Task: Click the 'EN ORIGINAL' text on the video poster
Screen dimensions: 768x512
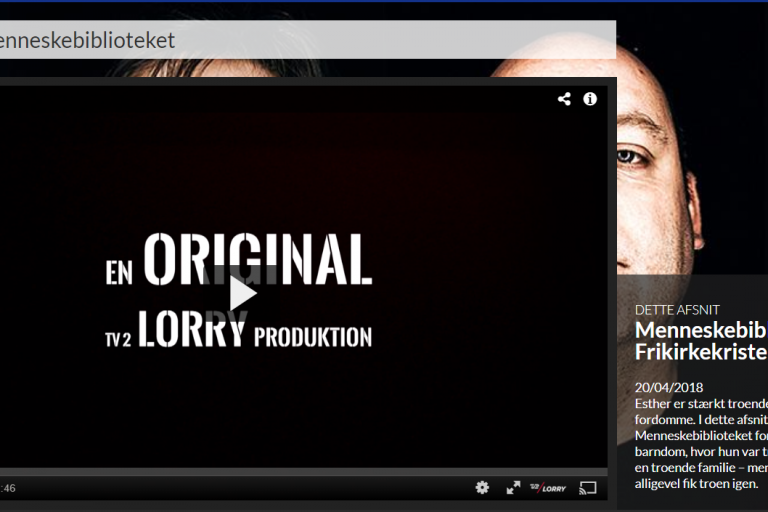Action: point(240,260)
